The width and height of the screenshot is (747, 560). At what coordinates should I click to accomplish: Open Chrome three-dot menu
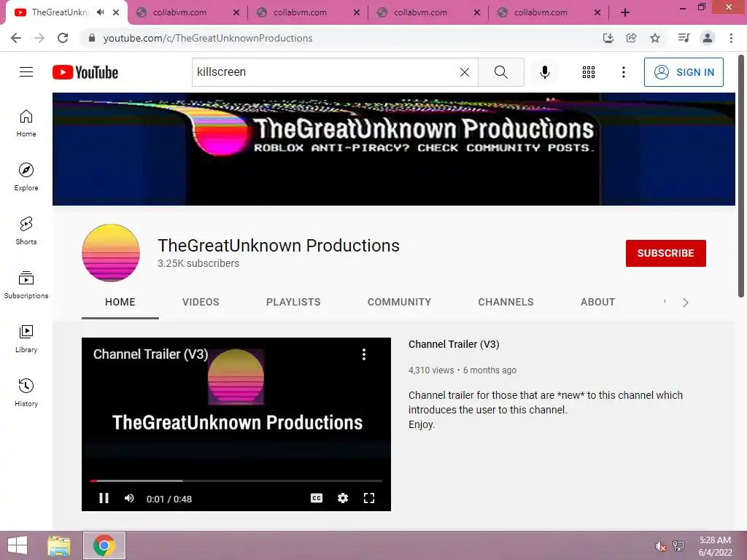731,38
